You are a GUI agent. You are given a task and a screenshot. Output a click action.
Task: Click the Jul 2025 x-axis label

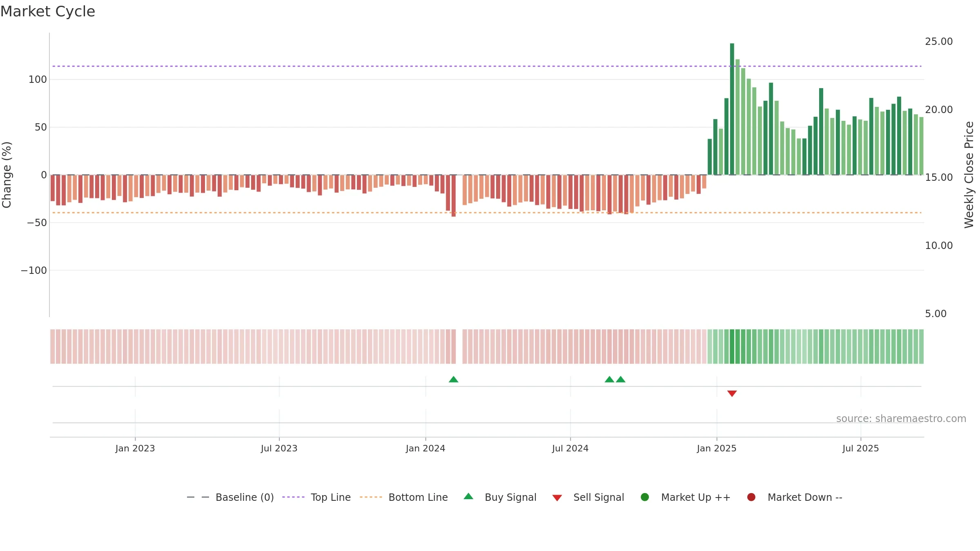(861, 449)
